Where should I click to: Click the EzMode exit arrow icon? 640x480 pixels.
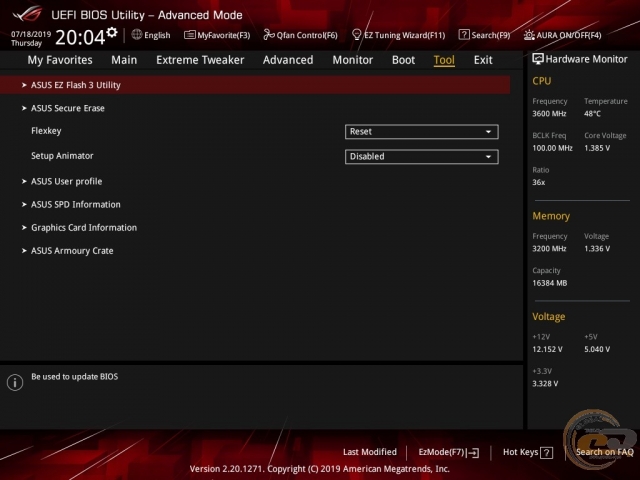473,453
